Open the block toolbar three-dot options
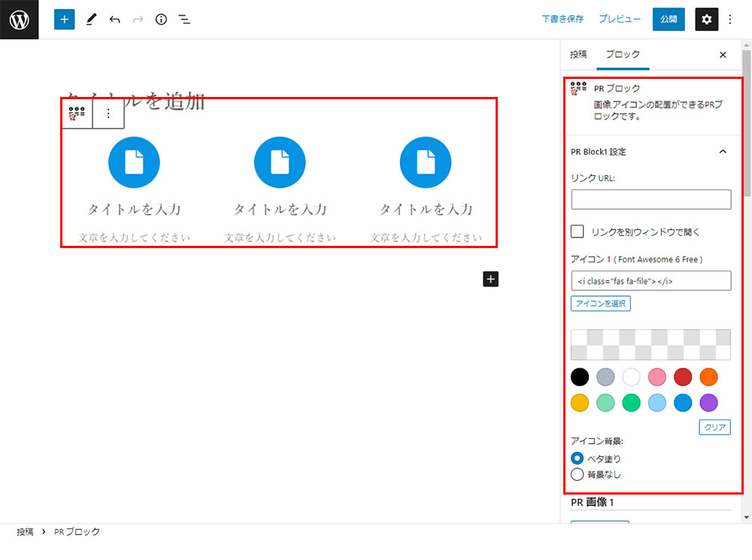 (108, 114)
